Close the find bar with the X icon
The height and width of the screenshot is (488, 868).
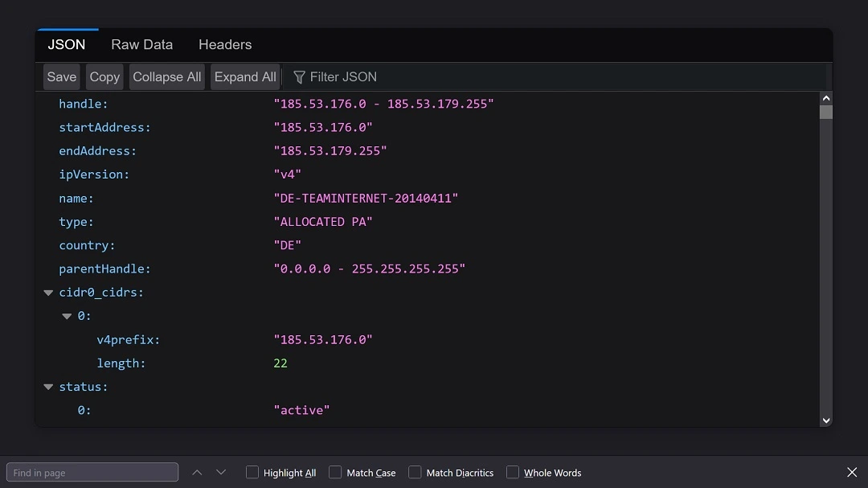(x=851, y=472)
